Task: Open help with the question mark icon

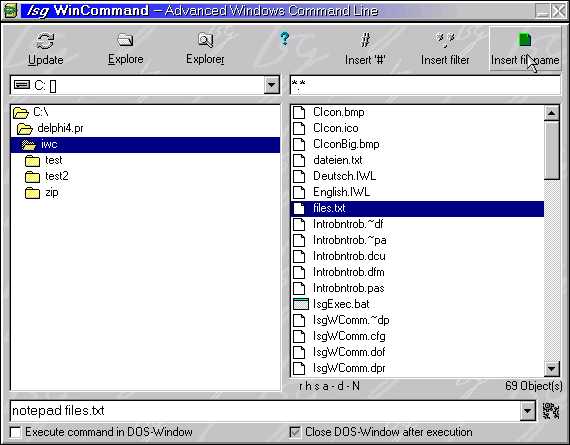Action: [x=285, y=39]
